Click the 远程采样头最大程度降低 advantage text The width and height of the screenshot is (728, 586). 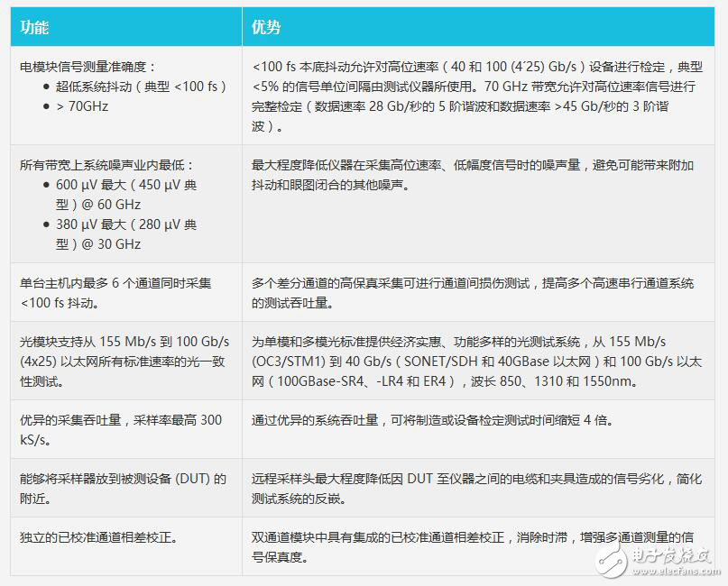coord(476,489)
